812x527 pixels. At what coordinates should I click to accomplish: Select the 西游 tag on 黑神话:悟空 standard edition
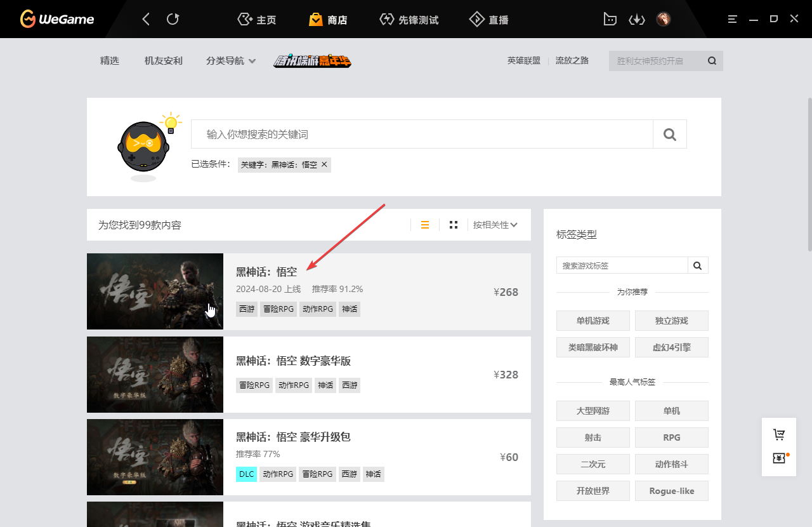247,309
